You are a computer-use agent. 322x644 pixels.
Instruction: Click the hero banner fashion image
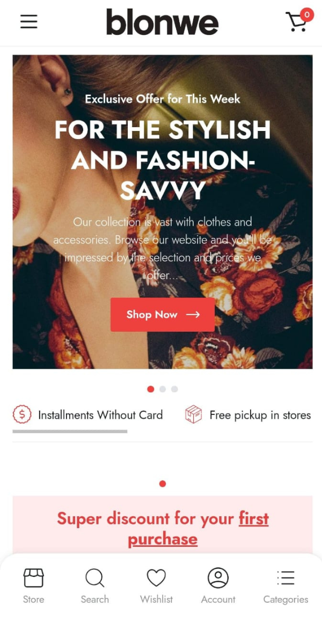click(x=163, y=211)
